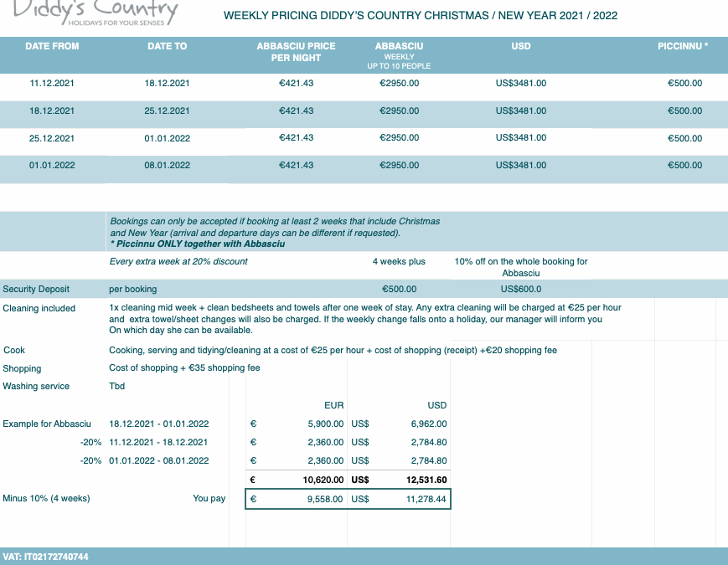Select the 'ABBASCIU WEEKLY UP TO 10 PEOPLE' header
The height and width of the screenshot is (565, 728).
[399, 55]
